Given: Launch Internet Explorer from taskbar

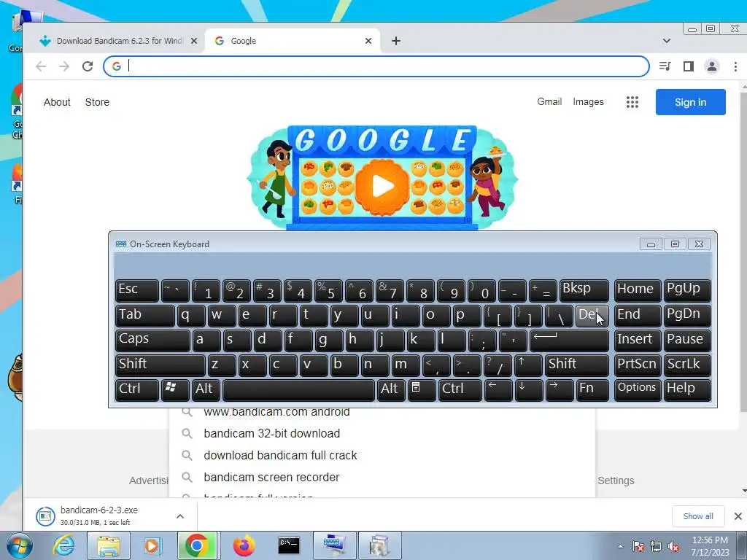Looking at the screenshot, I should click(x=64, y=545).
